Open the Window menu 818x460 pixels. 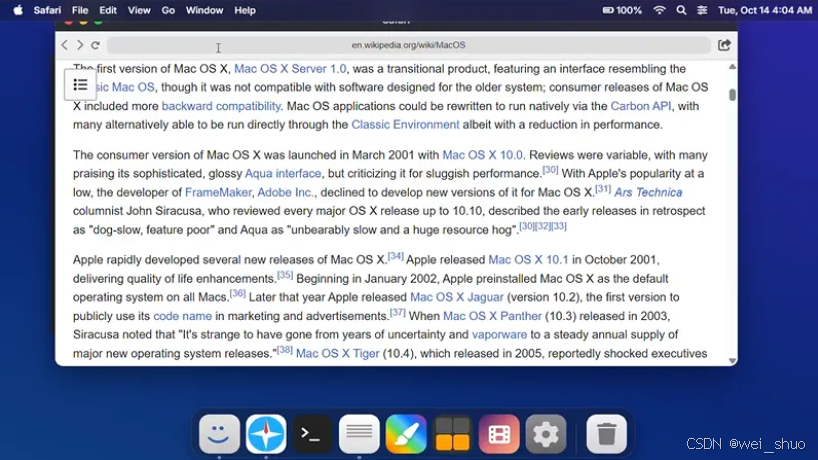point(204,10)
